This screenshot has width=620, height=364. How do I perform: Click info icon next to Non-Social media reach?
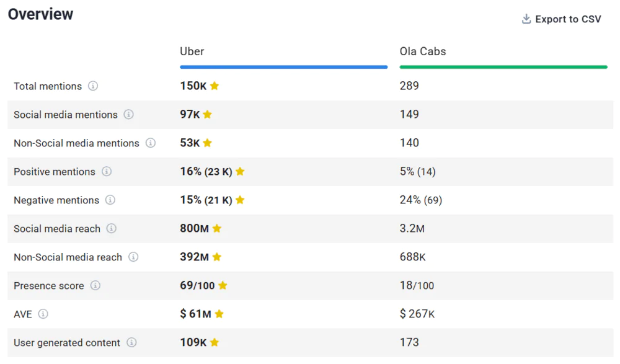tap(133, 257)
